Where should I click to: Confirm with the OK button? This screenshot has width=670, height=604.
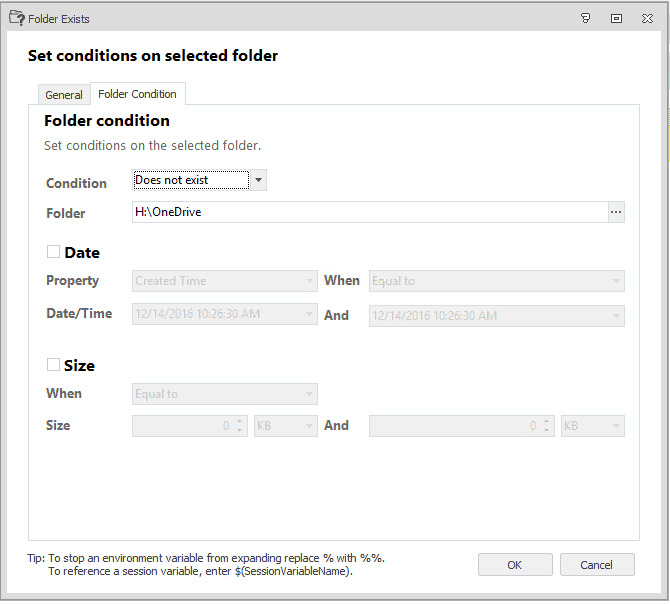(x=515, y=565)
